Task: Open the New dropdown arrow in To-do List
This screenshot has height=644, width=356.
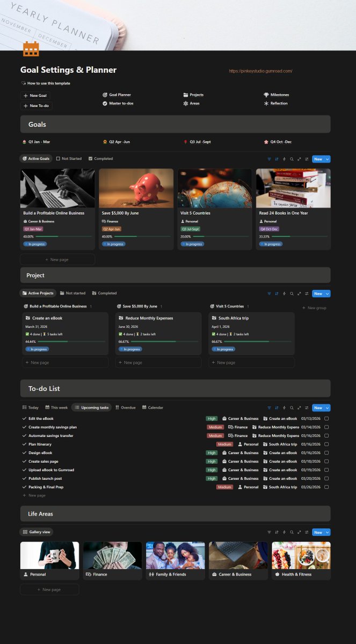Action: pyautogui.click(x=328, y=408)
